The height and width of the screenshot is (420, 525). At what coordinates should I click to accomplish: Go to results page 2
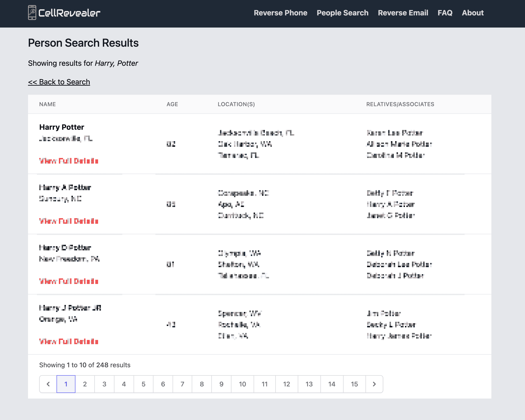point(85,384)
